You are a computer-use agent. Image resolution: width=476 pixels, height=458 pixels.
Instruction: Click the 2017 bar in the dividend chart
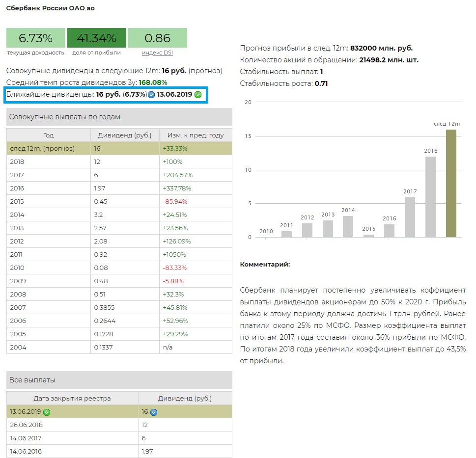(410, 217)
